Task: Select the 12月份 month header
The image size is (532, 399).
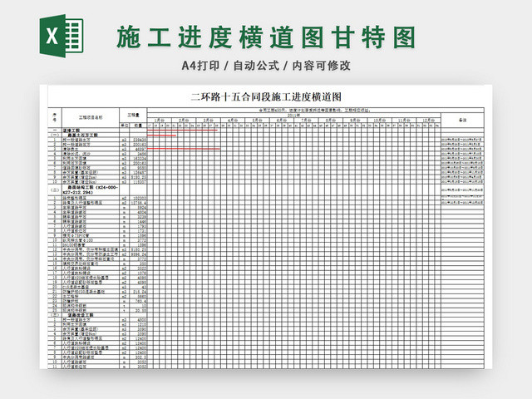Action: [429, 121]
